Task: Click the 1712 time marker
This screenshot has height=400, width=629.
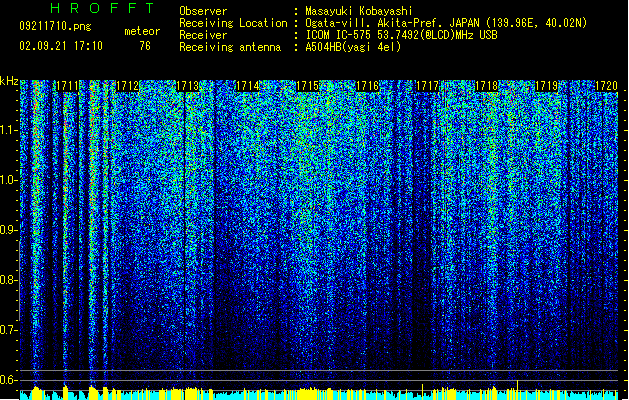Action: (127, 86)
